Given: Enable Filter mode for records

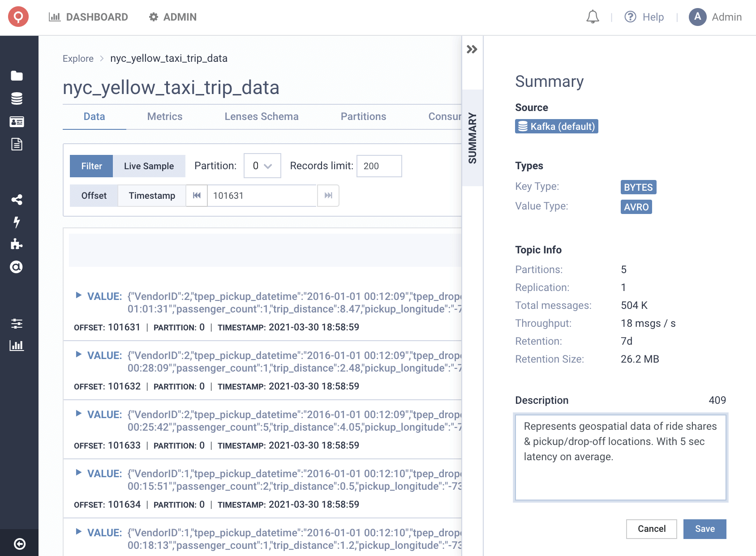Looking at the screenshot, I should 91,166.
